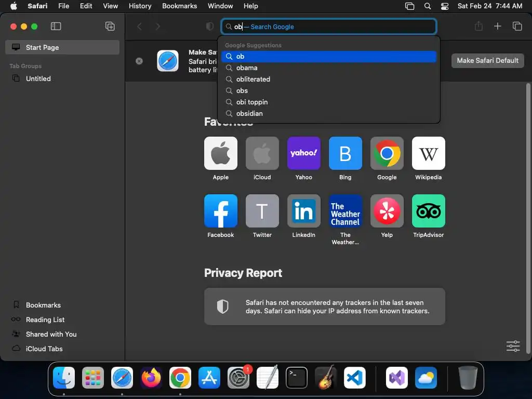Select the 'ob' suggestion
The image size is (532, 399).
click(x=328, y=56)
